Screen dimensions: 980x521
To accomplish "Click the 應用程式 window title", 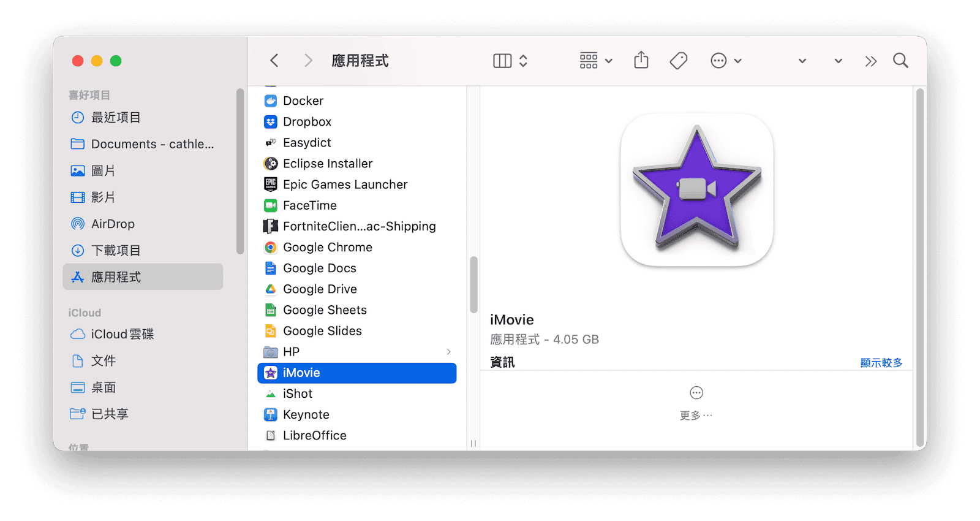I will tap(360, 61).
